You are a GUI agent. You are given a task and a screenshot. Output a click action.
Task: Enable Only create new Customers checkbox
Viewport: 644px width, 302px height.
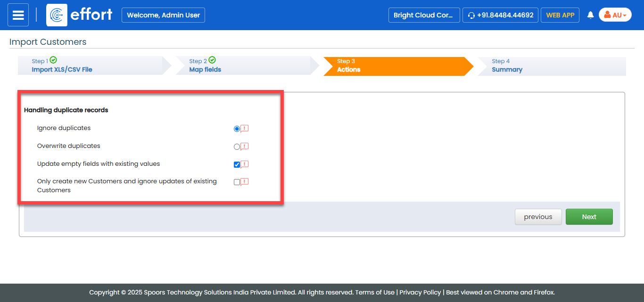[x=237, y=182]
